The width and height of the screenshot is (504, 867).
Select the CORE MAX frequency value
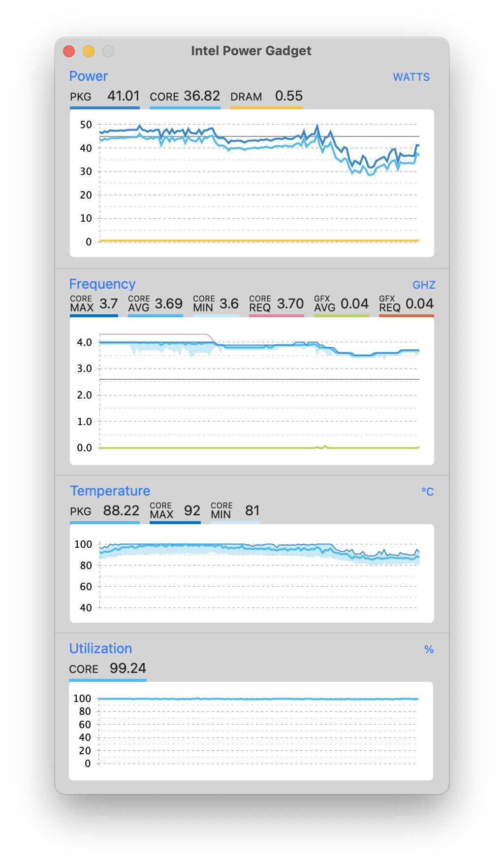point(108,304)
